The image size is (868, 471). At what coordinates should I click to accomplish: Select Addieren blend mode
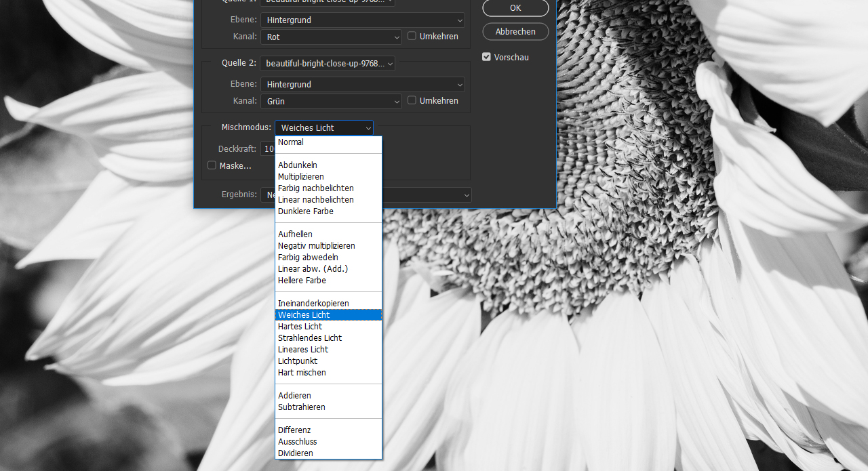coord(328,396)
